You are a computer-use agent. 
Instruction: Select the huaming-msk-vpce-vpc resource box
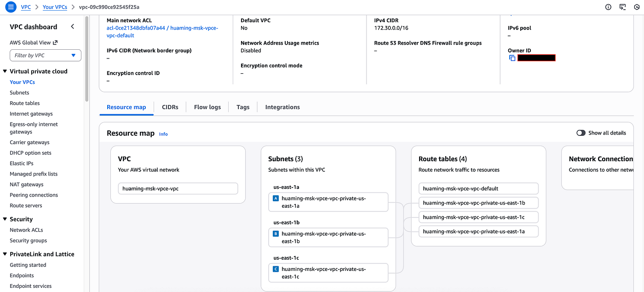[x=178, y=188]
